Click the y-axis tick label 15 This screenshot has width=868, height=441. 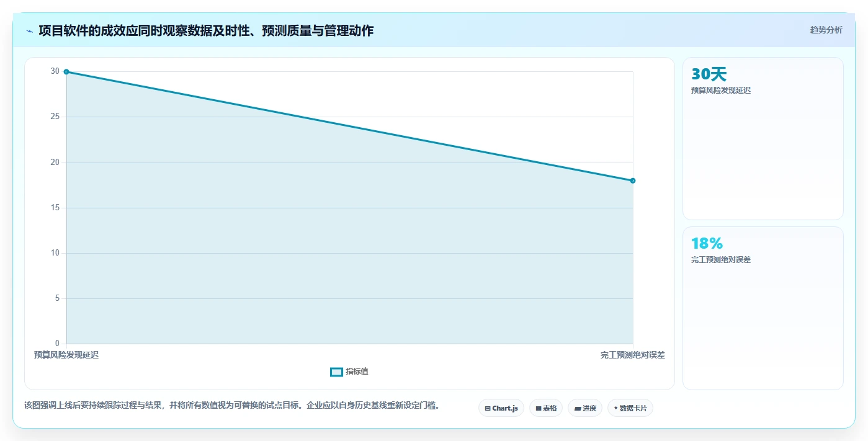(55, 208)
